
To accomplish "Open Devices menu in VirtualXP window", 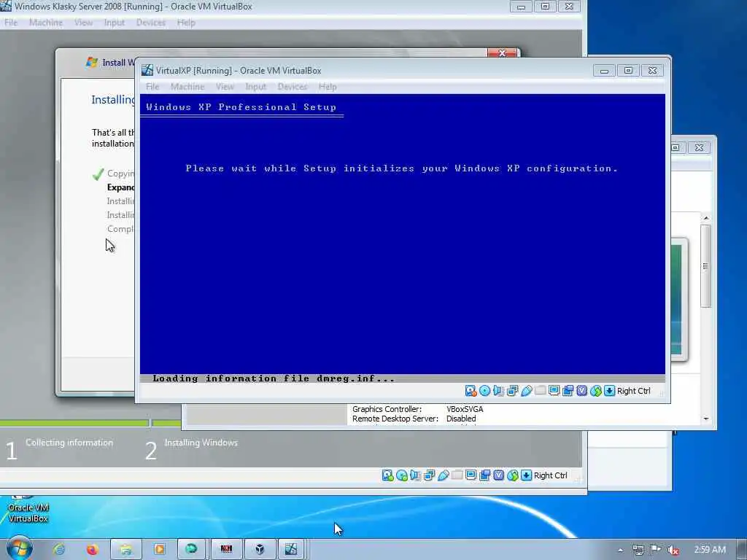I will (x=293, y=87).
